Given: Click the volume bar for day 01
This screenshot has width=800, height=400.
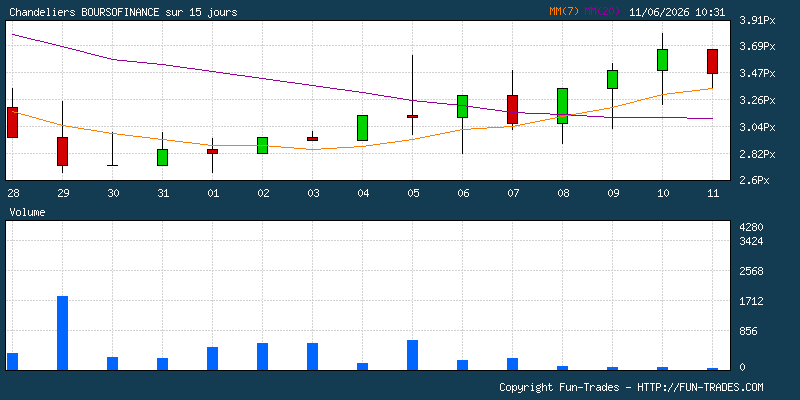Looking at the screenshot, I should [212, 359].
